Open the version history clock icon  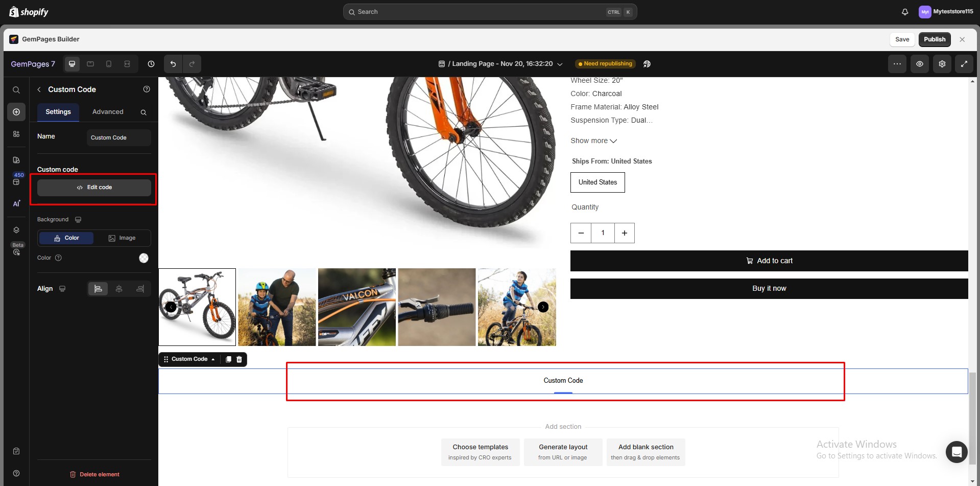click(x=151, y=63)
